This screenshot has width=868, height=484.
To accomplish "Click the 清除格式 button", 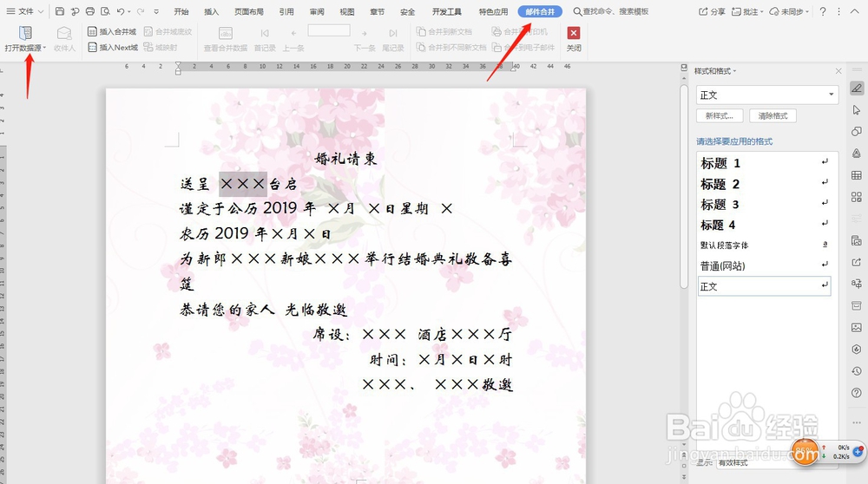I will (x=773, y=115).
